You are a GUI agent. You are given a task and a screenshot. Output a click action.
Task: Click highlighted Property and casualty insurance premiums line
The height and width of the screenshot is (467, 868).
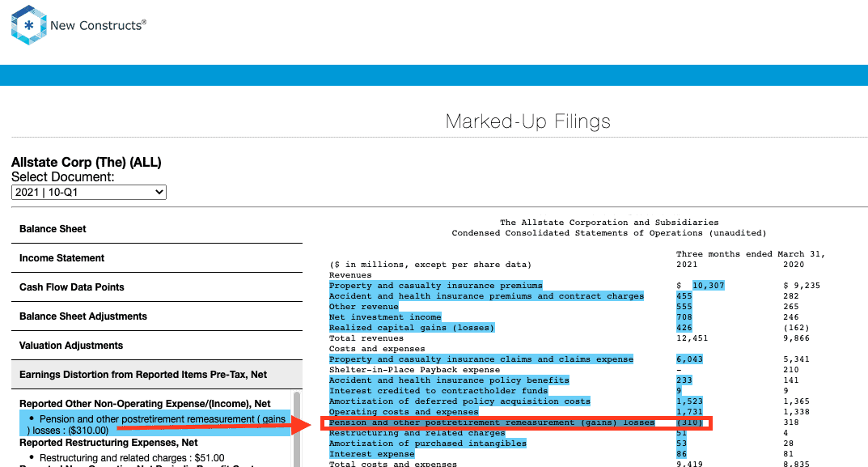436,285
